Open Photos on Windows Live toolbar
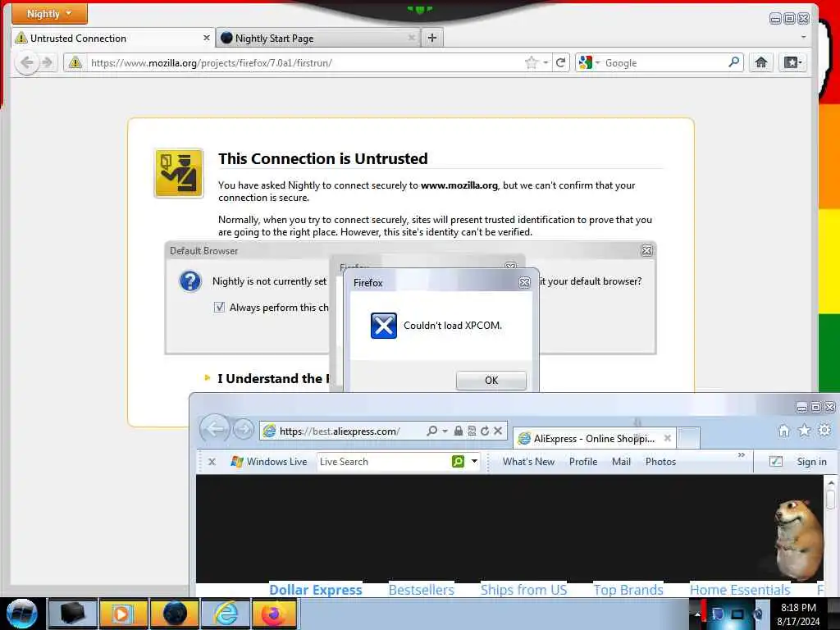The image size is (840, 630). pos(660,461)
